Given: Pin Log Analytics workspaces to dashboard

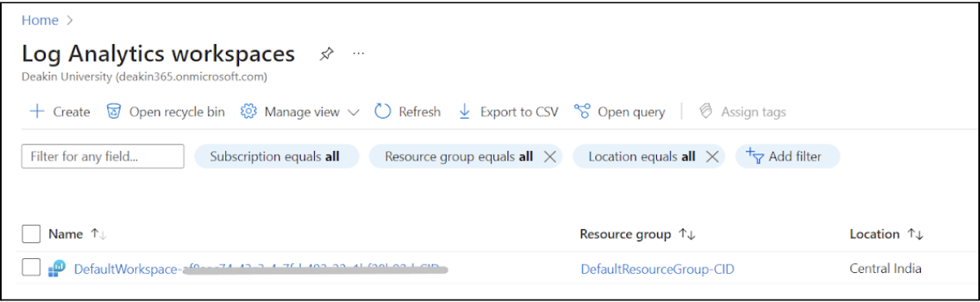Looking at the screenshot, I should pos(326,54).
